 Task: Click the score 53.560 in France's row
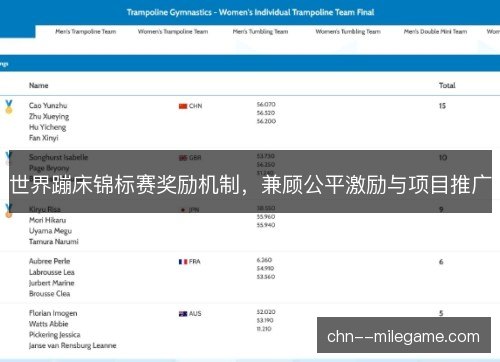pyautogui.click(x=266, y=277)
